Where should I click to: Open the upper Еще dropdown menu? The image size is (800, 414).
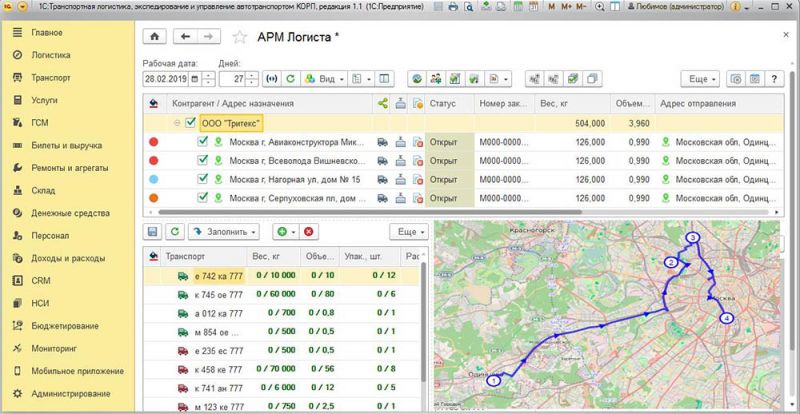click(700, 79)
